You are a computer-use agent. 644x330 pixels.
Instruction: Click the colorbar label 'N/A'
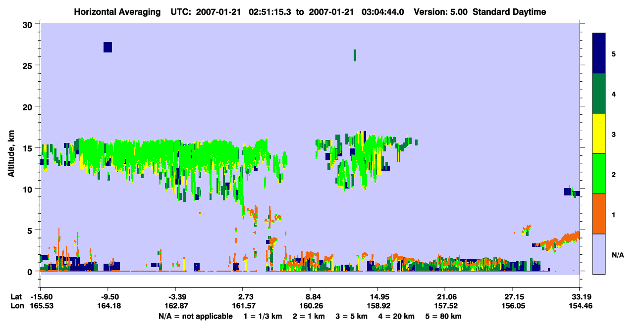(617, 255)
